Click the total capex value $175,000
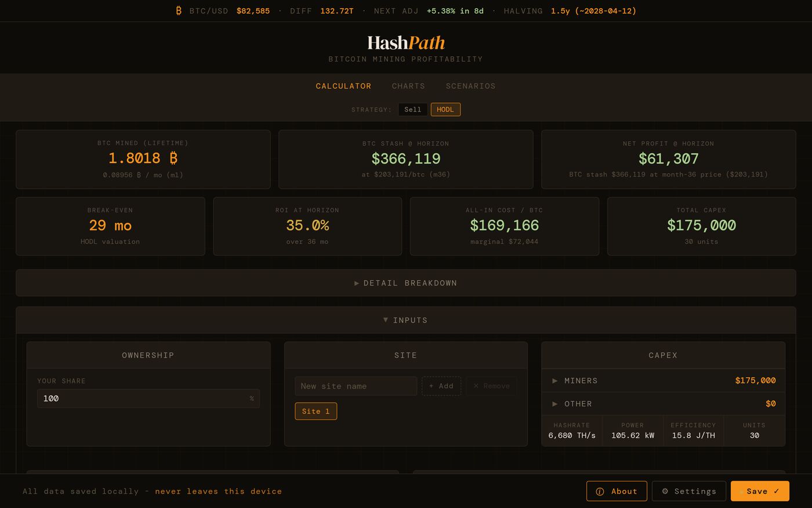Image resolution: width=812 pixels, height=508 pixels. click(701, 225)
